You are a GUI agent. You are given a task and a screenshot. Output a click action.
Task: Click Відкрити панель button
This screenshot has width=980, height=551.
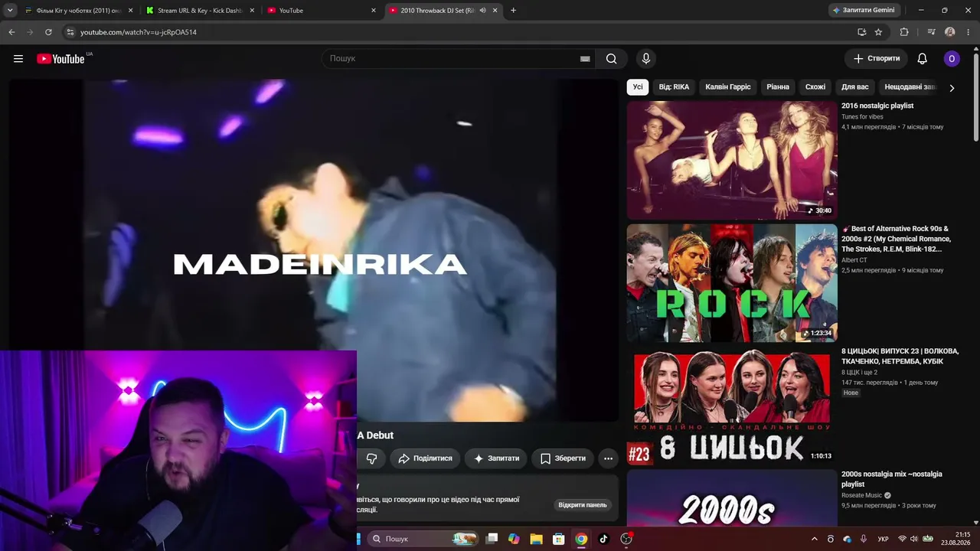pyautogui.click(x=583, y=505)
